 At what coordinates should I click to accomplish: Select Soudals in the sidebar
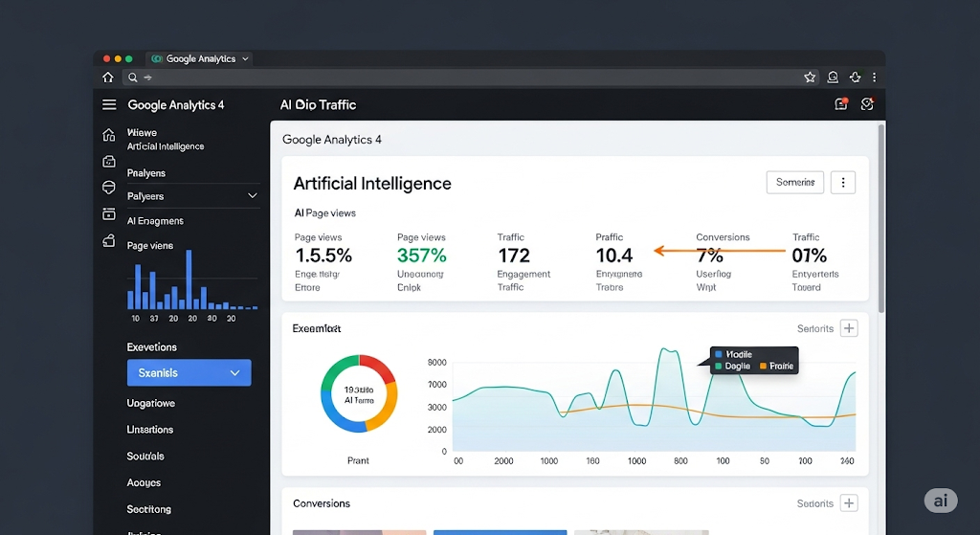click(x=145, y=457)
